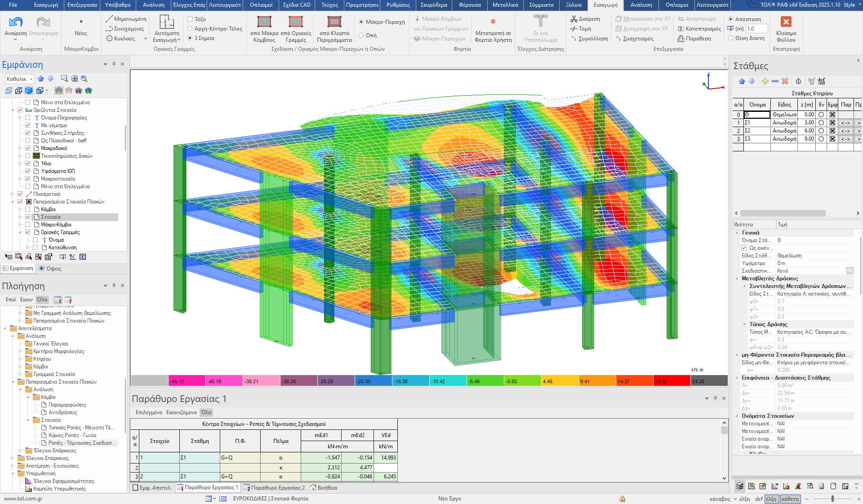Screen dimensions: 863x504
Task: Click the red 19.32 color legend swatch
Action: pos(672,381)
